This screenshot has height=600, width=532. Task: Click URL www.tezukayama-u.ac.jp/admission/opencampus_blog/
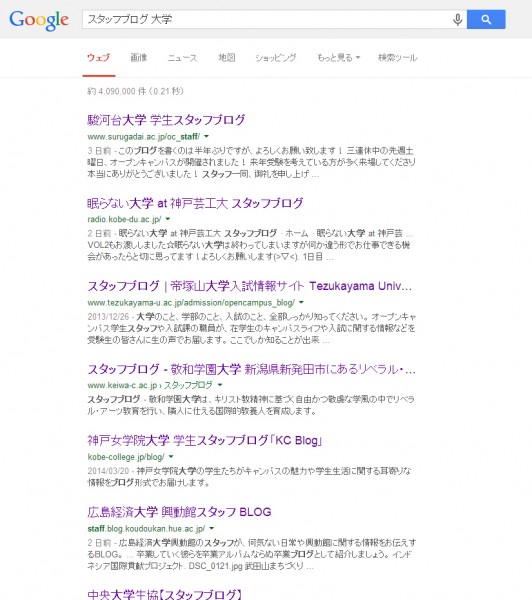pyautogui.click(x=191, y=303)
